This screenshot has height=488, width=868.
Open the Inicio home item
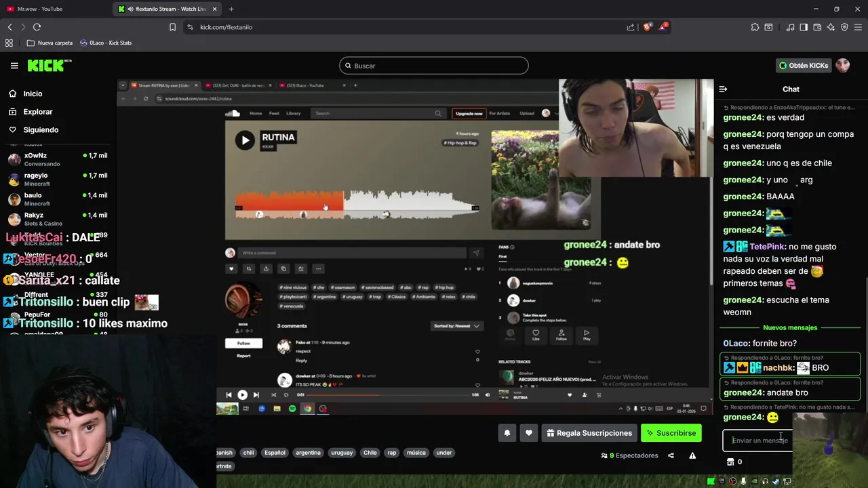point(25,94)
